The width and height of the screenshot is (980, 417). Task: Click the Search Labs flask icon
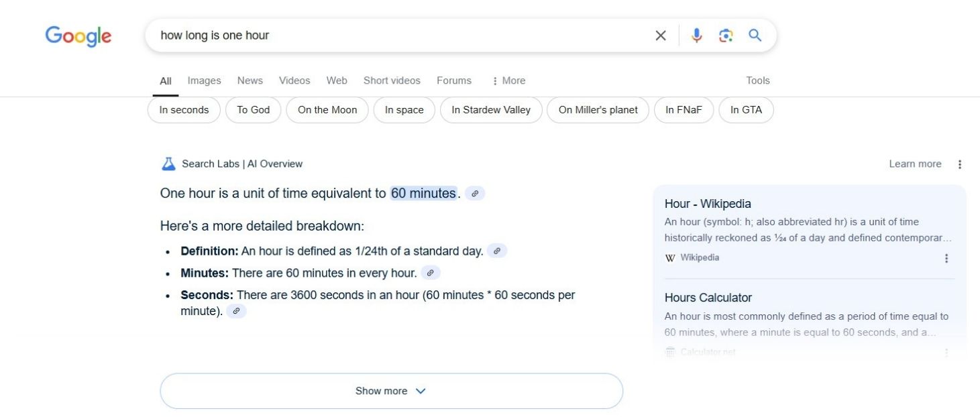click(x=168, y=164)
